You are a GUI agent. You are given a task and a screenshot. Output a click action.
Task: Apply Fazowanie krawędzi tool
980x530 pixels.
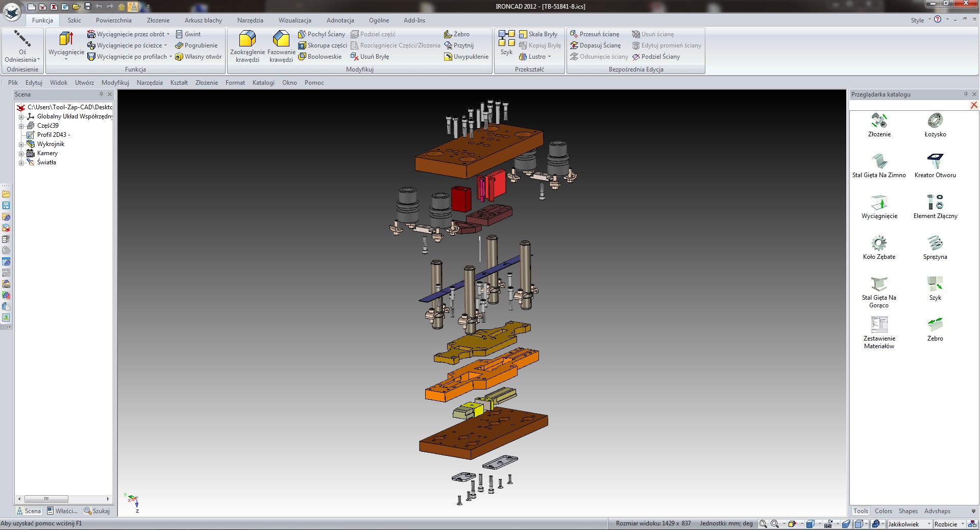tap(281, 46)
